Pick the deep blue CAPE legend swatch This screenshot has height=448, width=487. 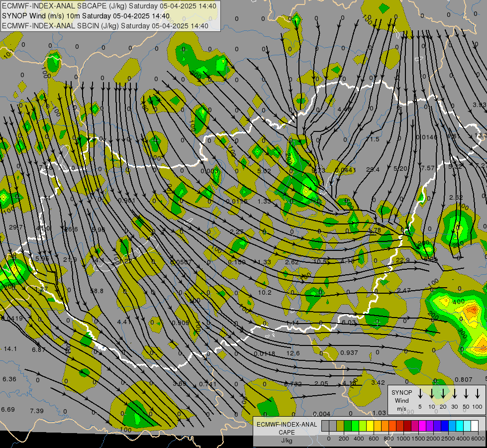pos(444,426)
